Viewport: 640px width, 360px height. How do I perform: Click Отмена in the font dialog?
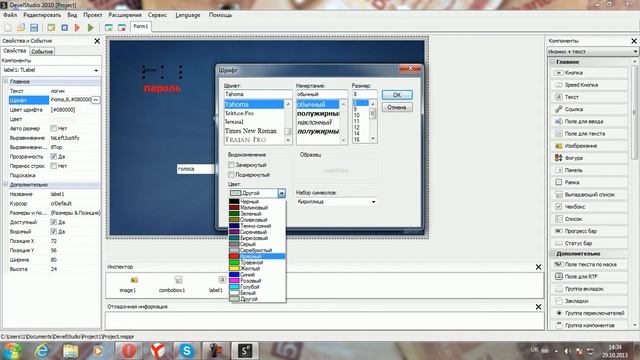pos(397,107)
